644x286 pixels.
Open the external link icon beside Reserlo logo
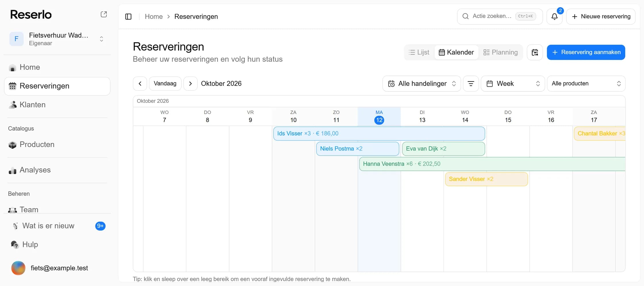point(104,14)
